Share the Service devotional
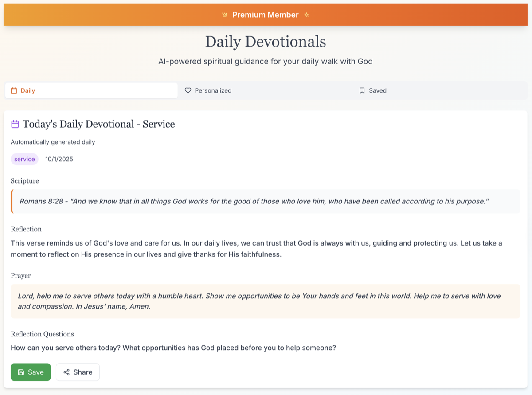Viewport: 532px width, 395px height. point(78,372)
